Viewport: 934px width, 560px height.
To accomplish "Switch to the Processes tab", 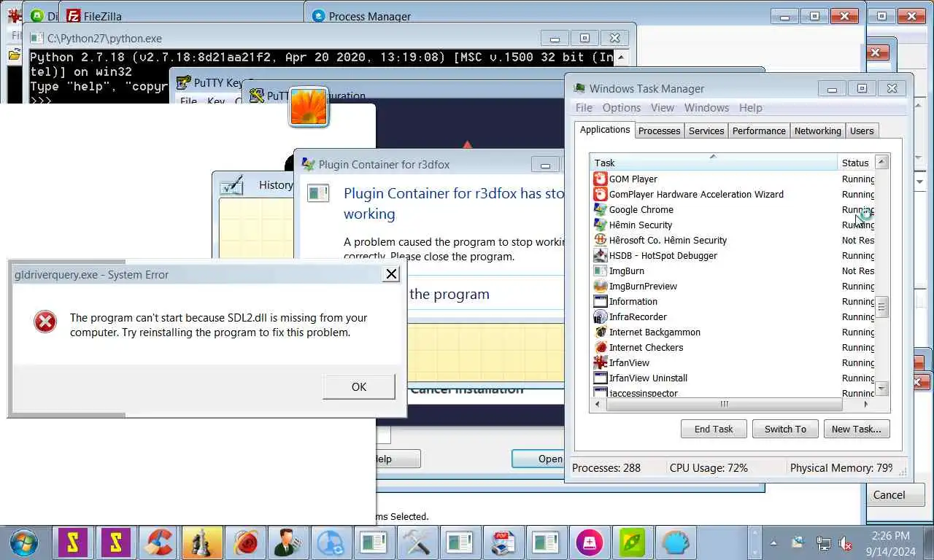I will 659,131.
